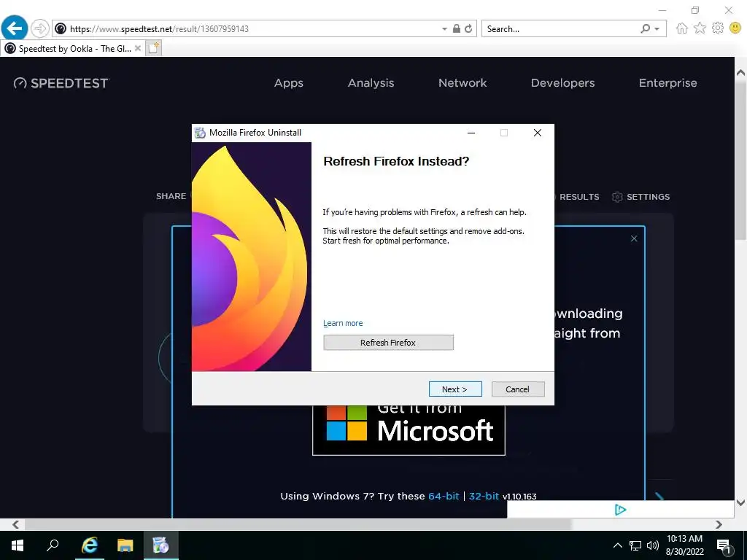Click the horizontal scrollbar left arrow

16,524
